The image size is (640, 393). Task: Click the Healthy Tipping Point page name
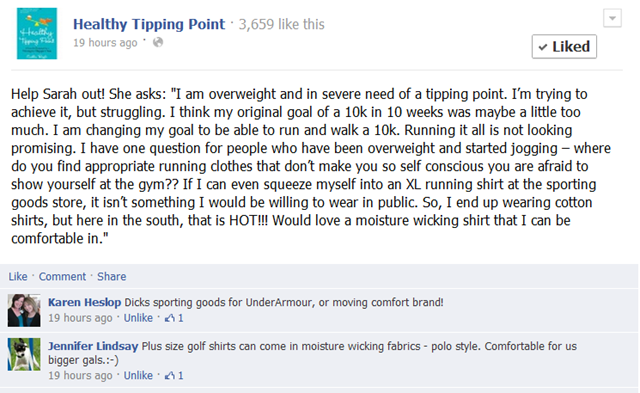149,24
